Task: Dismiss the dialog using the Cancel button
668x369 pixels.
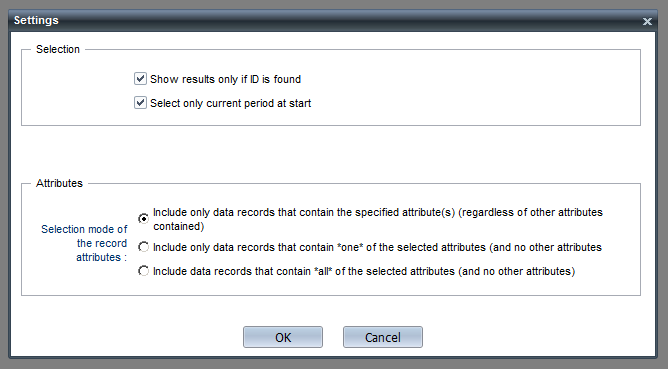Action: 383,337
